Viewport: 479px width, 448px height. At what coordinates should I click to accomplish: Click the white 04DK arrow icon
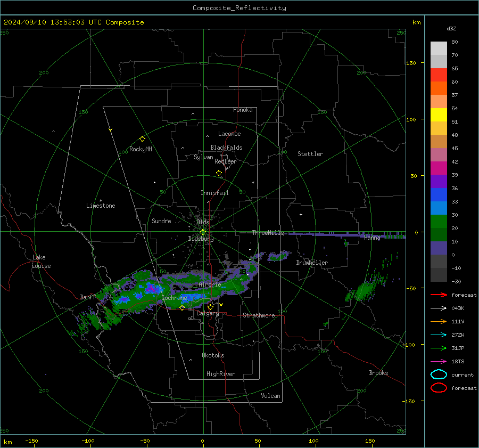[439, 308]
